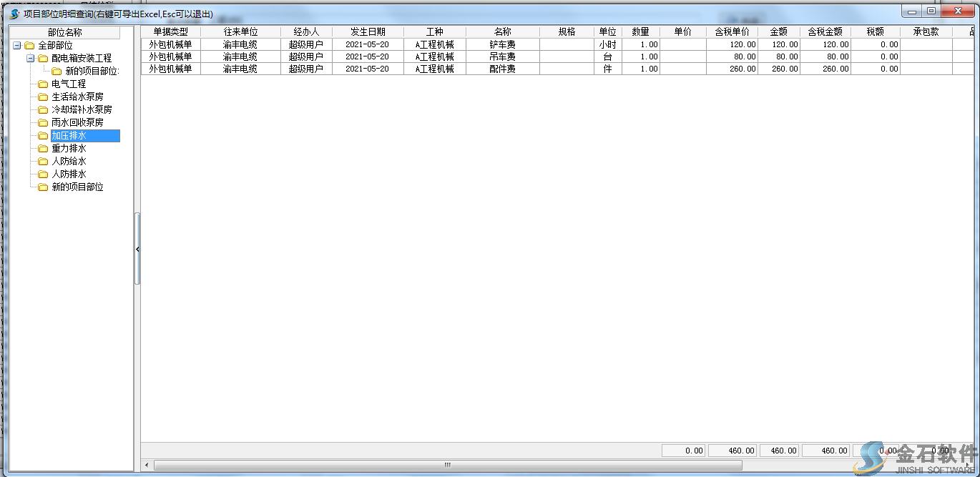The width and height of the screenshot is (980, 477).
Task: Click horizontal scrollbar right arrow
Action: 966,465
